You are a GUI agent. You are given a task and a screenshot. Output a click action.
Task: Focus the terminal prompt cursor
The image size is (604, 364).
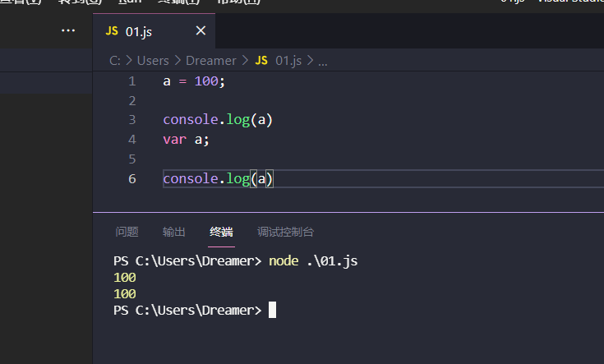pyautogui.click(x=272, y=310)
